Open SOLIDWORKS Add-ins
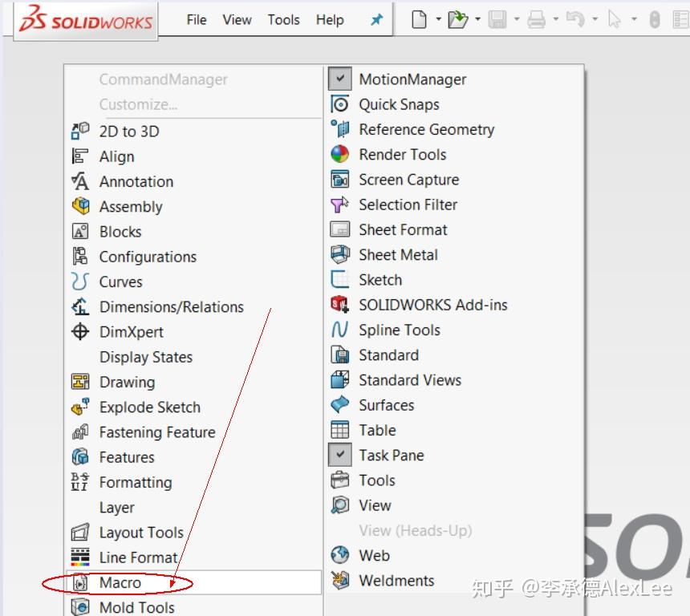 click(433, 305)
